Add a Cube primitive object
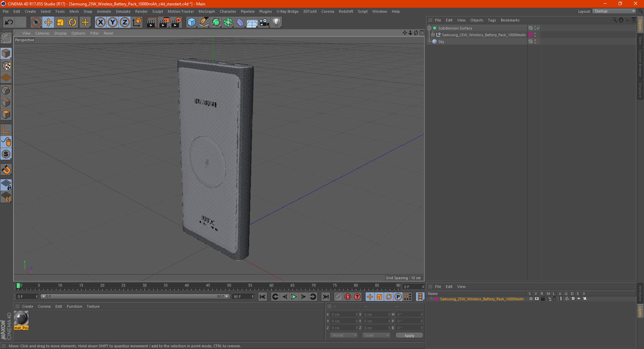The image size is (644, 349). [x=192, y=22]
